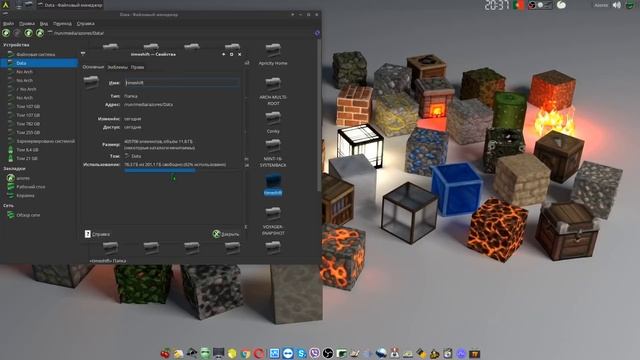The image size is (640, 360).
Task: Click the Справка button in properties dialog
Action: [x=97, y=234]
